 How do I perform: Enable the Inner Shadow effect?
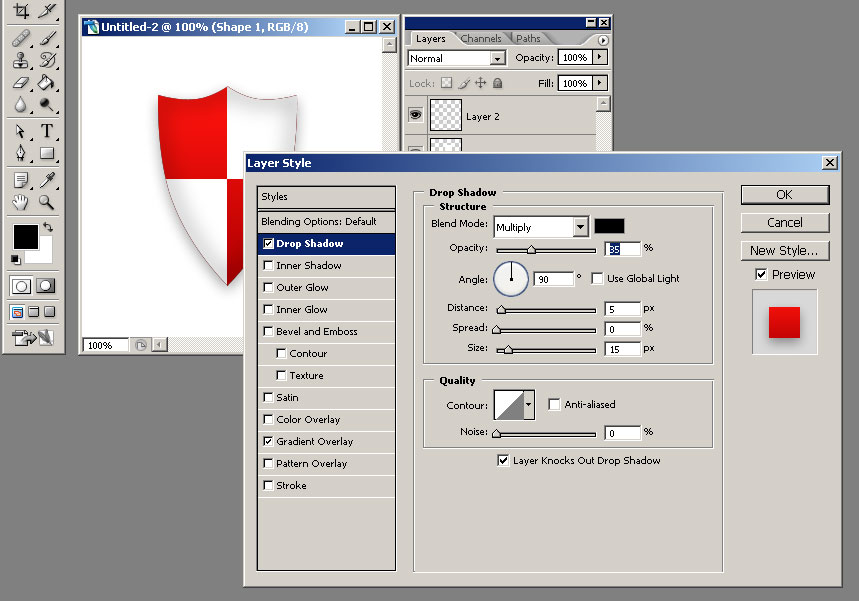point(268,265)
